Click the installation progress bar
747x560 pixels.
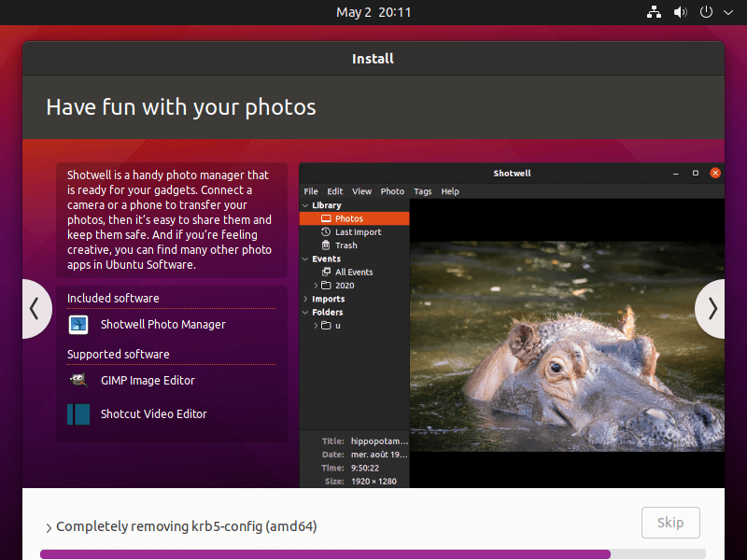pyautogui.click(x=373, y=554)
